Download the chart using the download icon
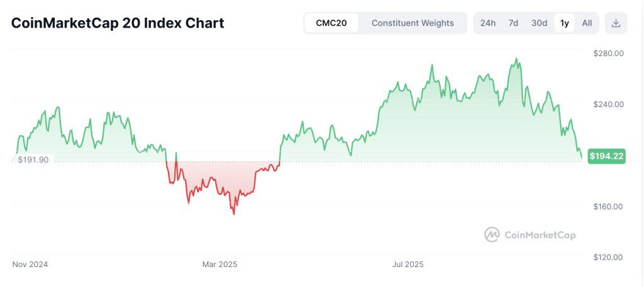This screenshot has width=644, height=286. pyautogui.click(x=616, y=23)
